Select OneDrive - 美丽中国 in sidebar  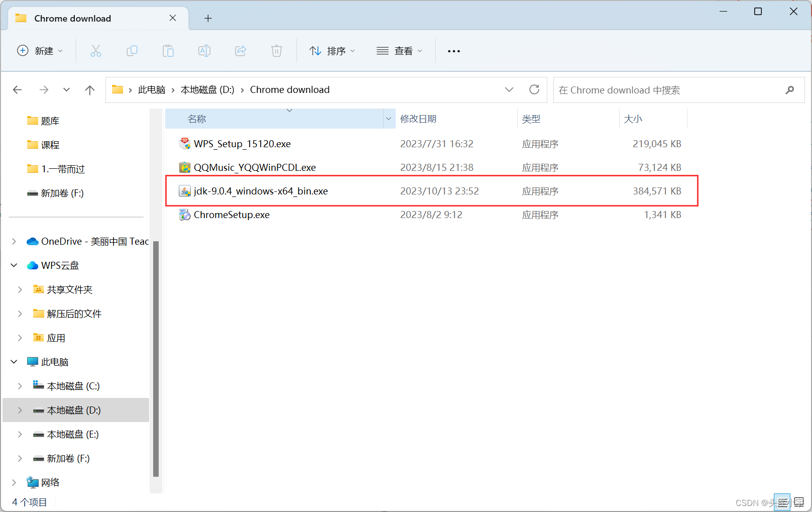[88, 241]
